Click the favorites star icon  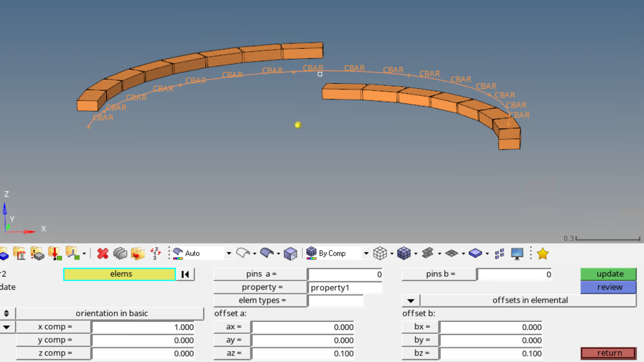(x=542, y=254)
